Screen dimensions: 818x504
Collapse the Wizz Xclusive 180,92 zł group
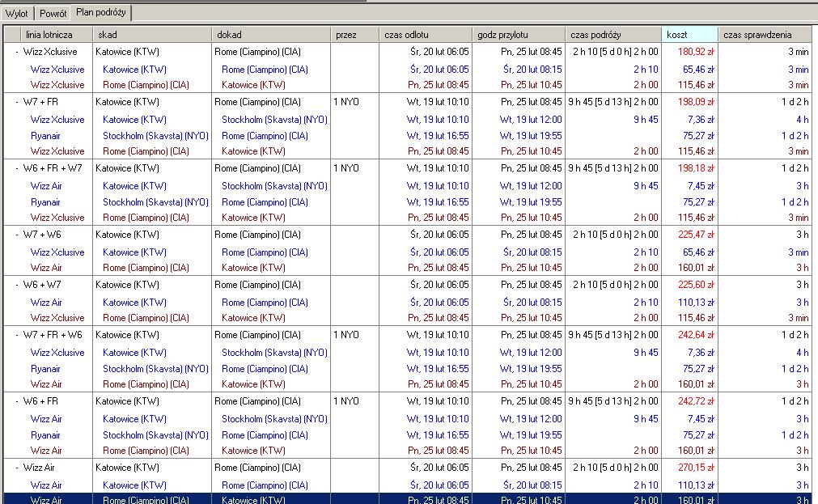[x=17, y=52]
